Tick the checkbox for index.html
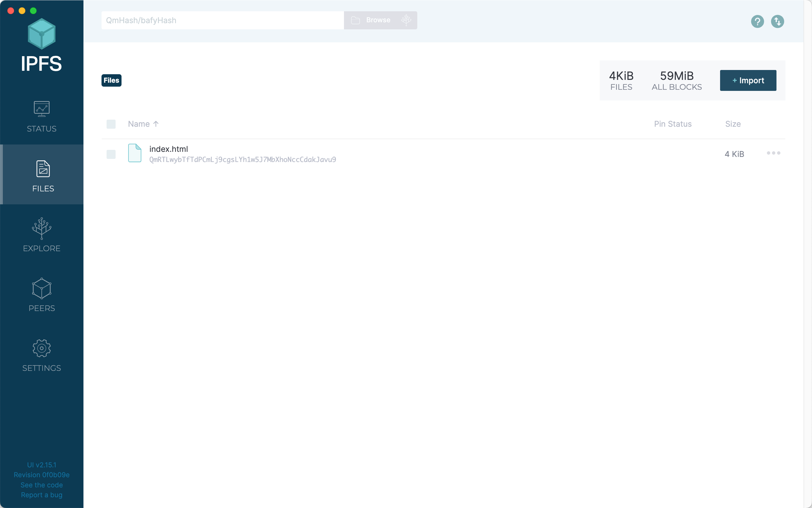This screenshot has width=812, height=508. (111, 154)
